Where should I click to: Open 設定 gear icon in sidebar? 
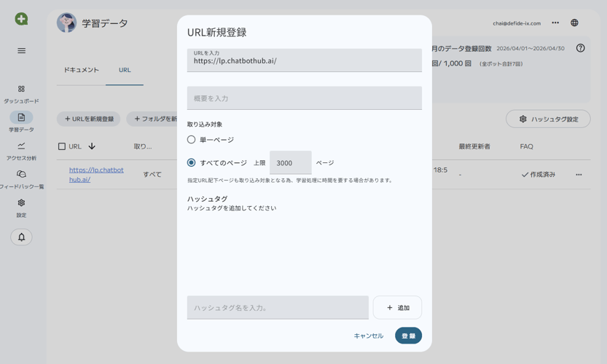click(21, 203)
